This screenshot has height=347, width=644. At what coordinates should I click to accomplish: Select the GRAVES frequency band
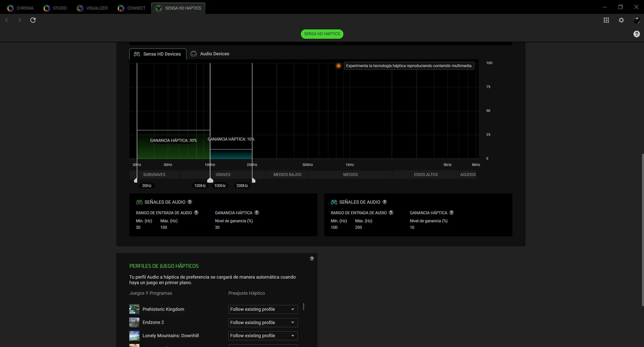pyautogui.click(x=223, y=175)
